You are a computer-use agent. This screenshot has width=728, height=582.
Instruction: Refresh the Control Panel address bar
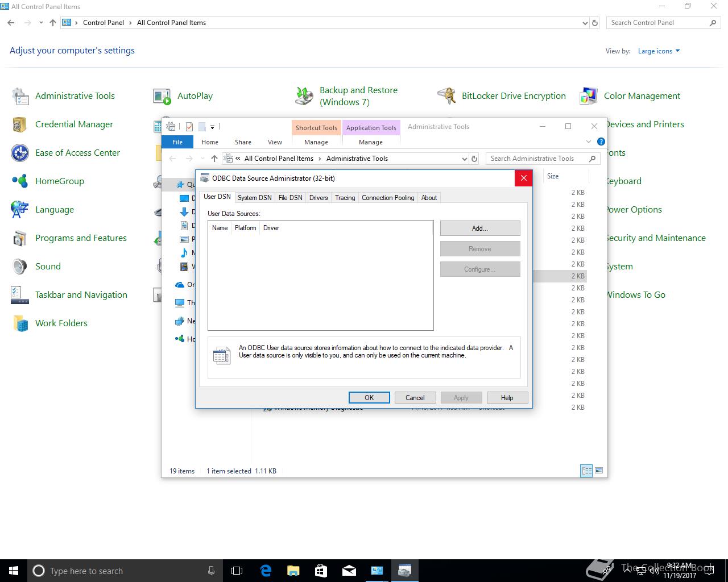click(595, 23)
